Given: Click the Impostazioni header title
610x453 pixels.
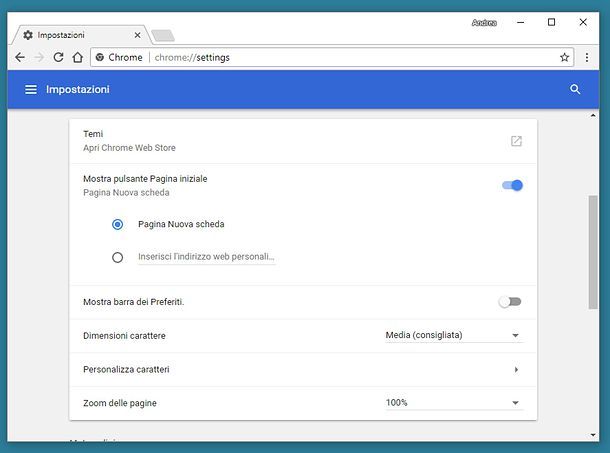Looking at the screenshot, I should [78, 90].
